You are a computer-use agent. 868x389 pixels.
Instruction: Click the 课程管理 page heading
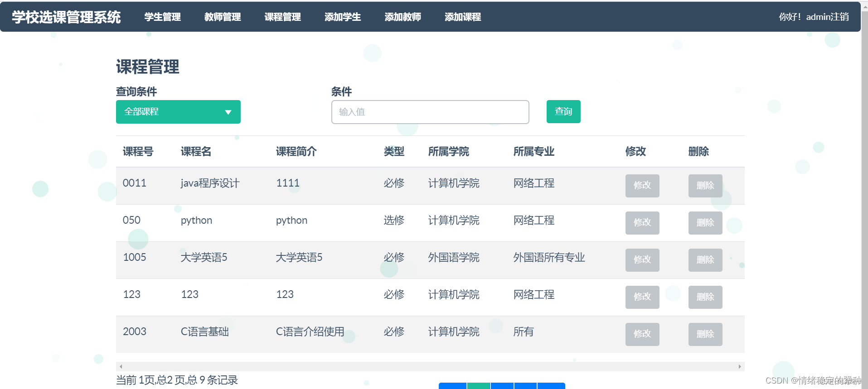click(148, 67)
